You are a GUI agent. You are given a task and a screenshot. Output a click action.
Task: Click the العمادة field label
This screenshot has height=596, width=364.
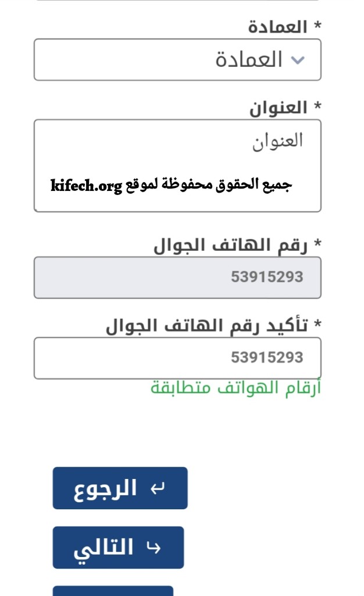click(277, 27)
